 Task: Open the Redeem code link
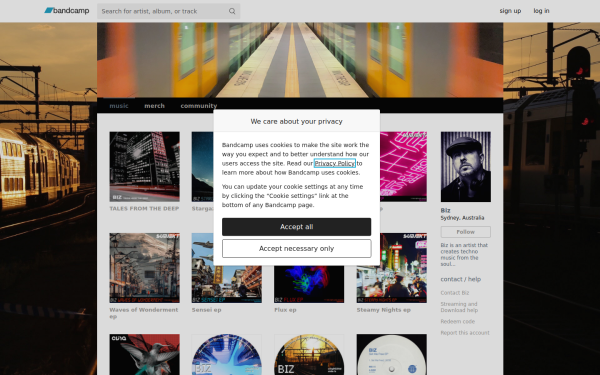click(x=457, y=321)
